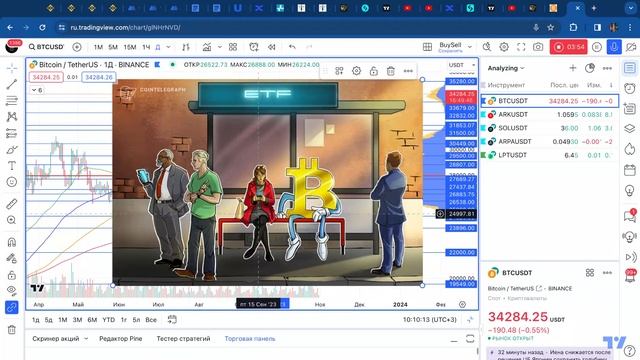Toggle the blue microphone button
The width and height of the screenshot is (640, 360).
coord(614,47)
